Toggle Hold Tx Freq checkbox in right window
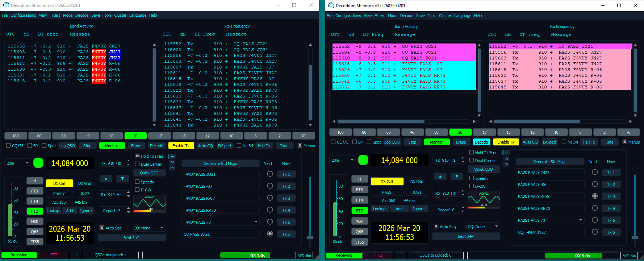Viewport: 644px width, 261px height. (472, 153)
